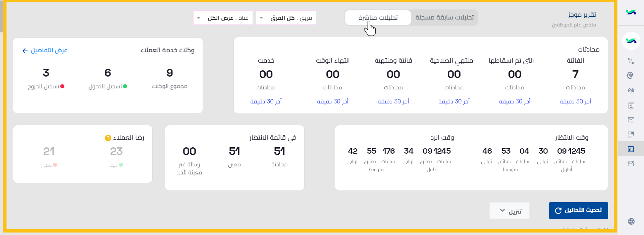The width and height of the screenshot is (644, 235).
Task: Click the logged-out agents value 3
Action: pyautogui.click(x=46, y=73)
